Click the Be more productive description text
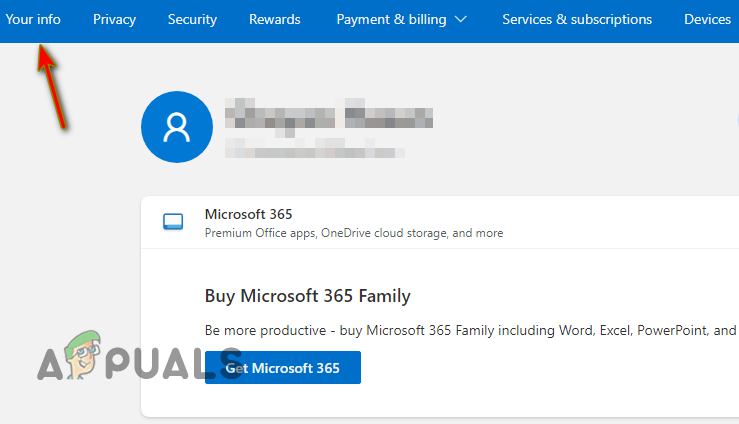 click(x=470, y=330)
